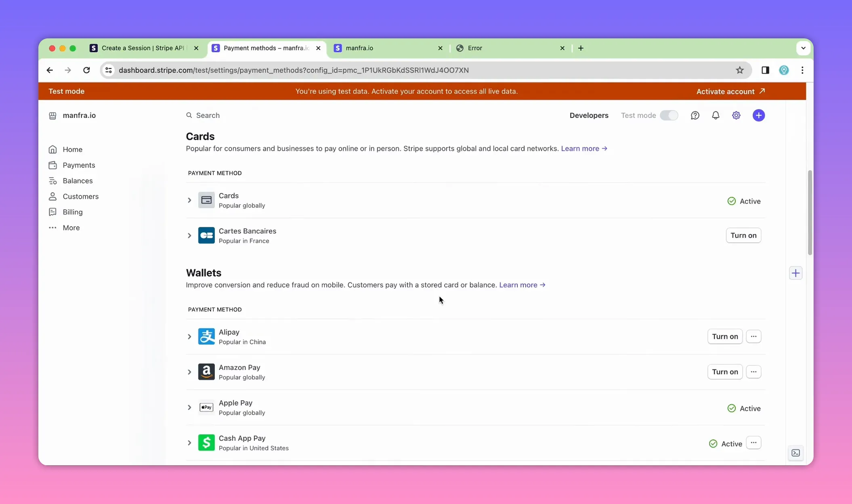Image resolution: width=852 pixels, height=504 pixels.
Task: Open the Stripe settings gear
Action: pos(736,115)
